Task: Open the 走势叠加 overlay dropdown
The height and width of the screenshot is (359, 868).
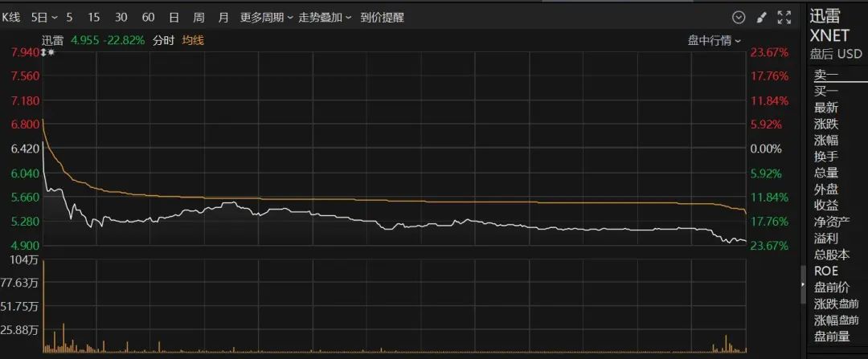Action: click(325, 18)
